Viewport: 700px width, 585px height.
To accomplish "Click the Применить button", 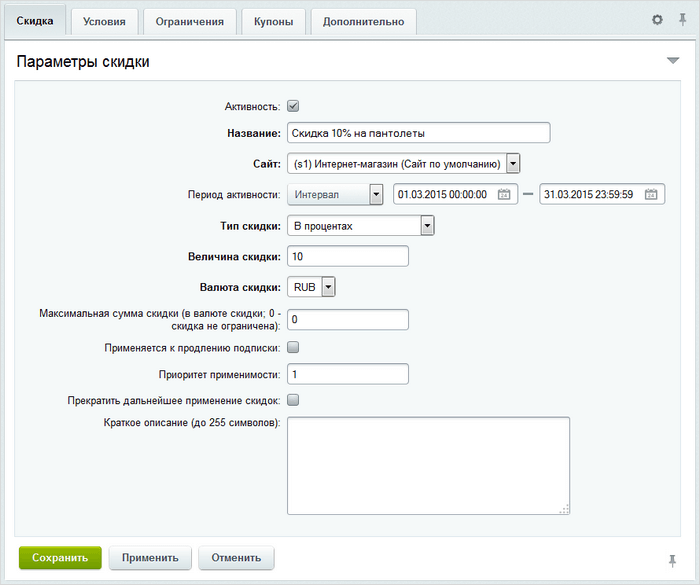I will coord(150,558).
